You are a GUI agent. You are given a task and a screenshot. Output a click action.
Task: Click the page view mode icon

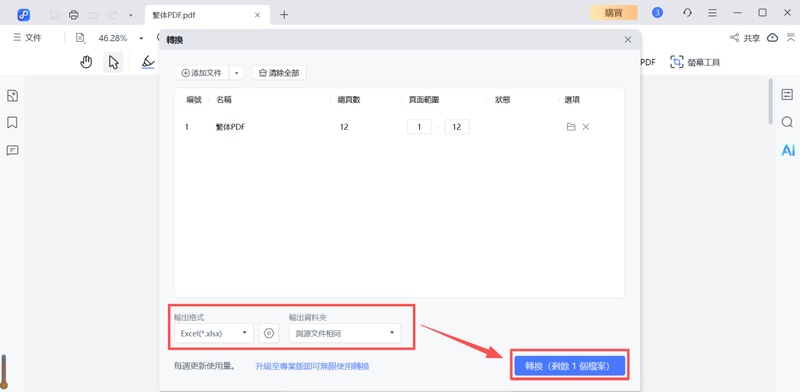tap(81, 38)
